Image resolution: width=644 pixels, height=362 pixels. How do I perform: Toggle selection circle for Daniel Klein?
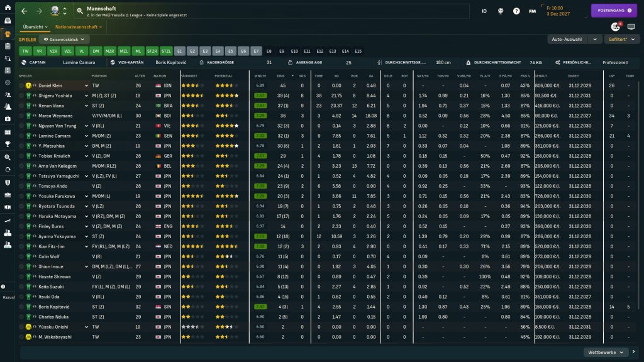(21, 85)
